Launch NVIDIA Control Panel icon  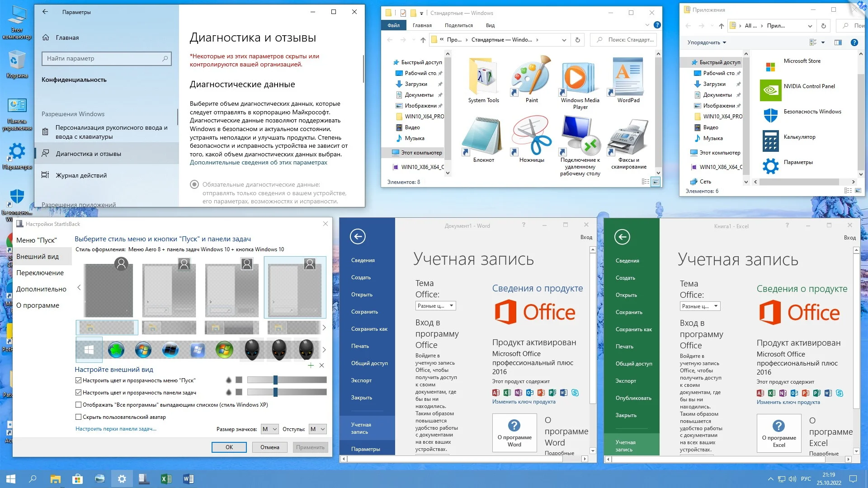pyautogui.click(x=770, y=89)
